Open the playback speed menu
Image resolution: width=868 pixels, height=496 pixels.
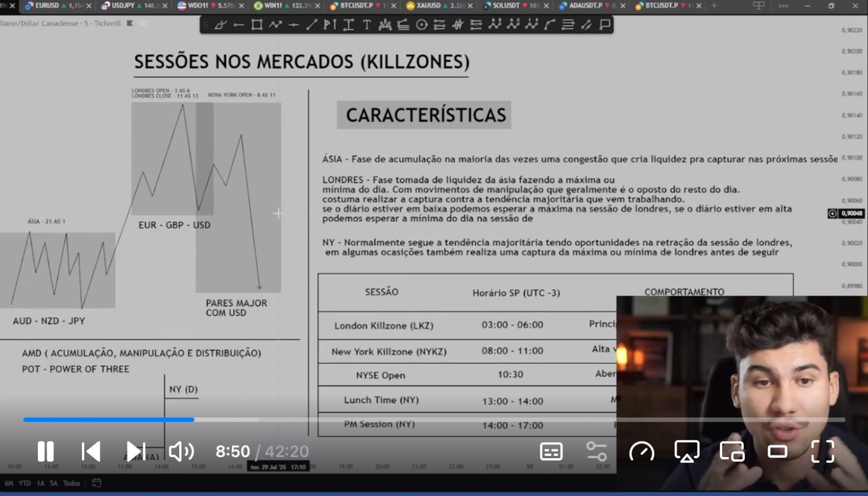642,451
